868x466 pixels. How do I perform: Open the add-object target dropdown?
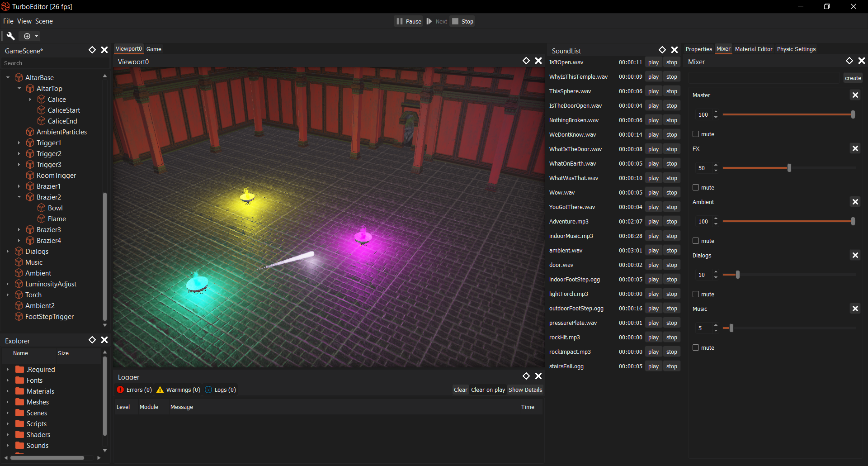31,36
